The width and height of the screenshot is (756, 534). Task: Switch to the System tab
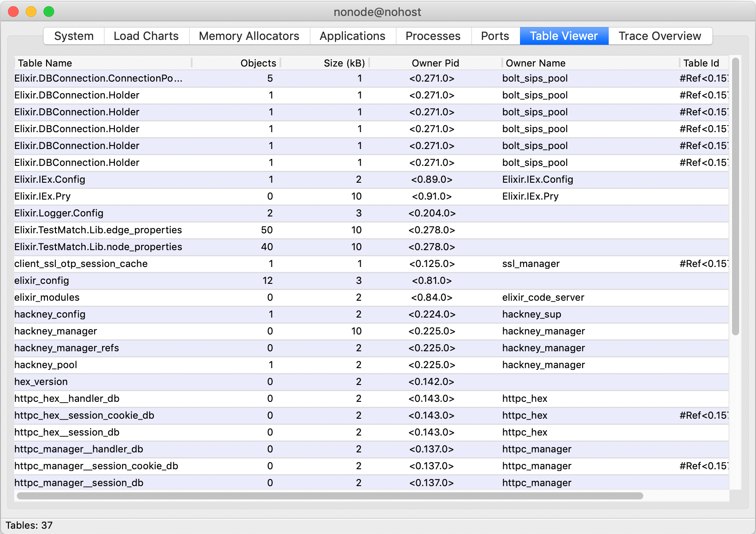(x=73, y=36)
